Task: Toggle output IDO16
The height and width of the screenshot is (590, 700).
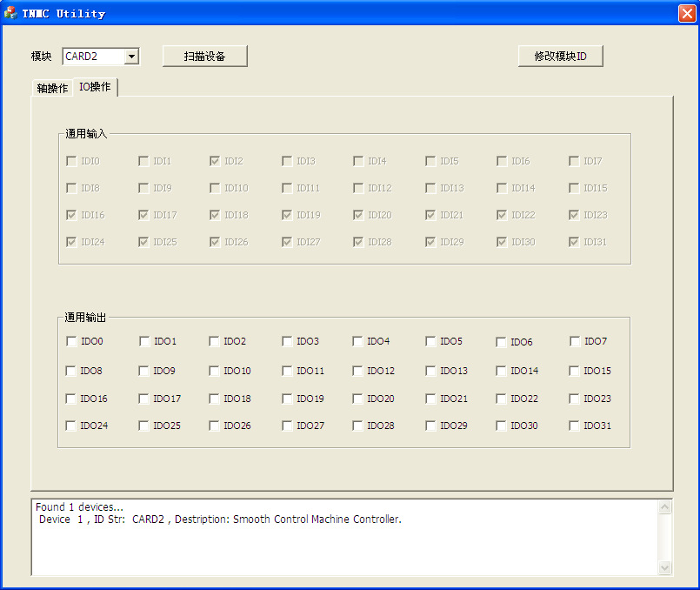Action: (70, 399)
